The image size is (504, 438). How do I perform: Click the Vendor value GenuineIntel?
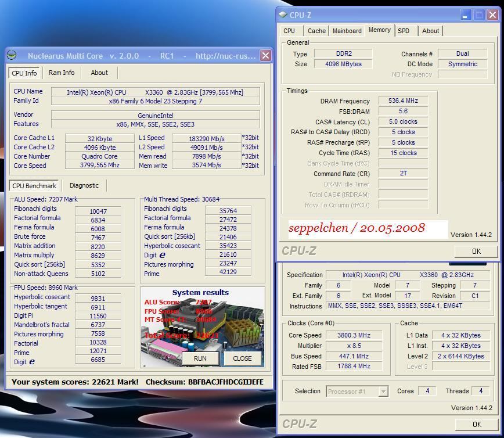[x=155, y=116]
